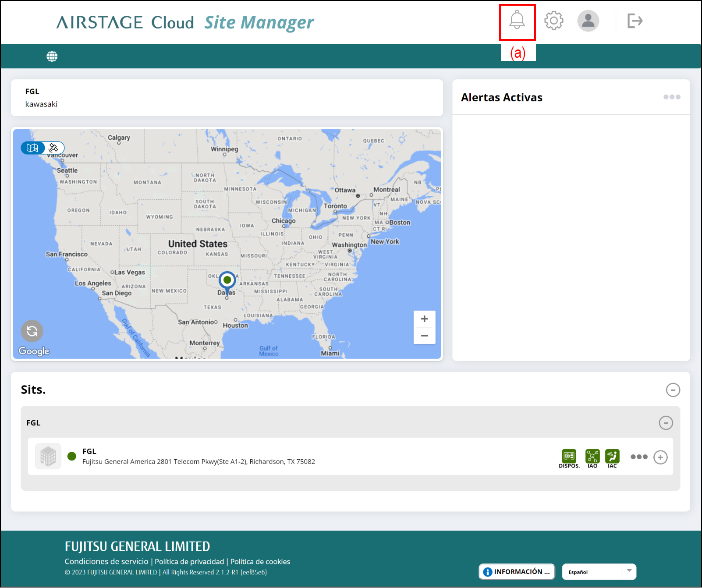Collapse the FGL group panel
The width and height of the screenshot is (702, 588).
tap(666, 423)
